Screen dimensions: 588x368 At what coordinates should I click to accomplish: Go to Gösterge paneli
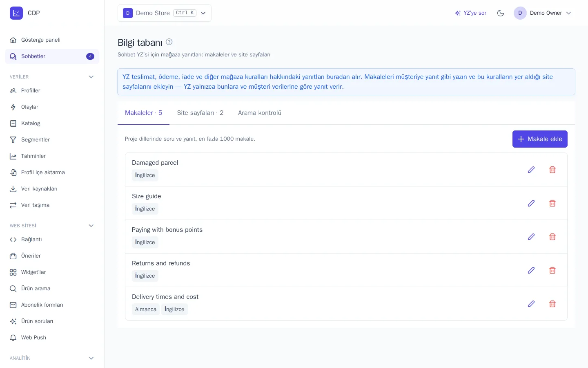pyautogui.click(x=52, y=40)
